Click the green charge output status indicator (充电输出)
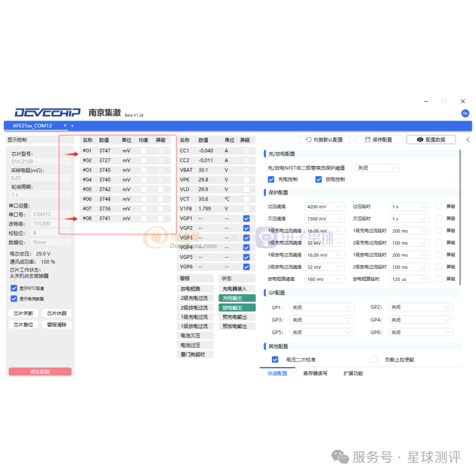Screen dimensions: 476x476 click(x=232, y=298)
